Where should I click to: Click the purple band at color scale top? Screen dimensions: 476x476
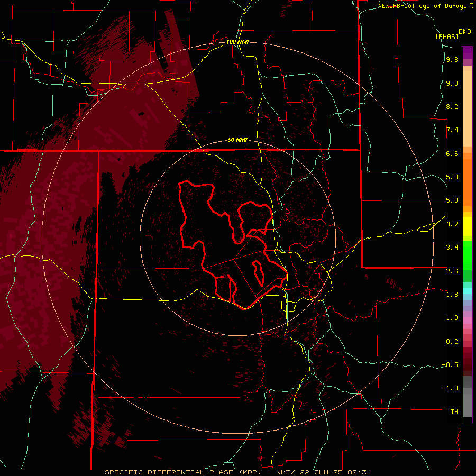click(467, 53)
